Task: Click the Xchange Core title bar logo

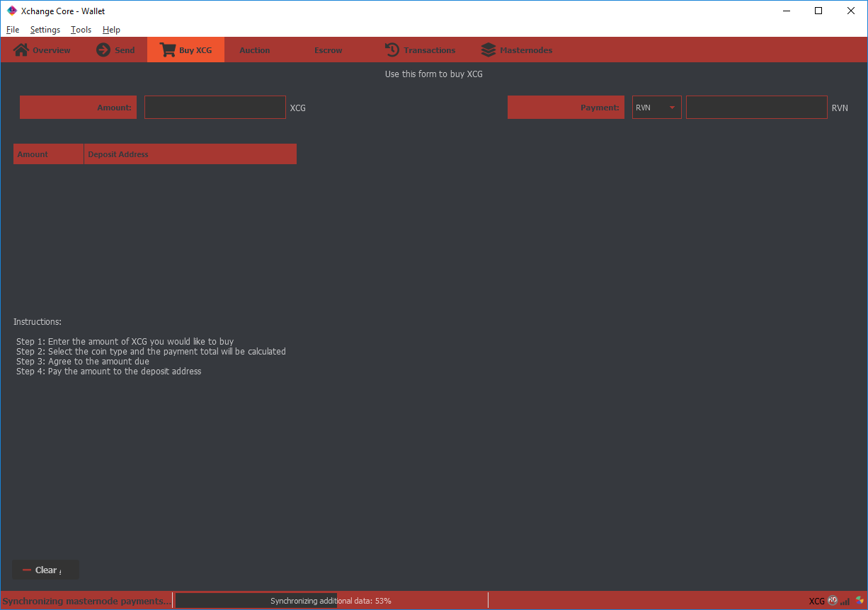Action: (x=12, y=11)
